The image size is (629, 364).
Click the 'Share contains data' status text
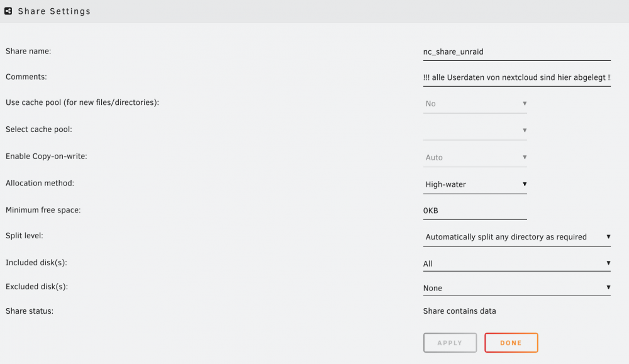point(459,311)
